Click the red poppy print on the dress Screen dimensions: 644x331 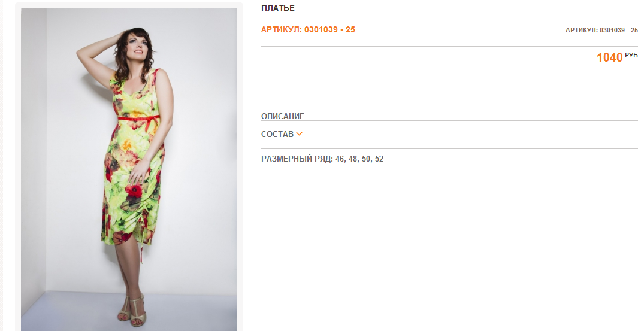[x=134, y=190]
